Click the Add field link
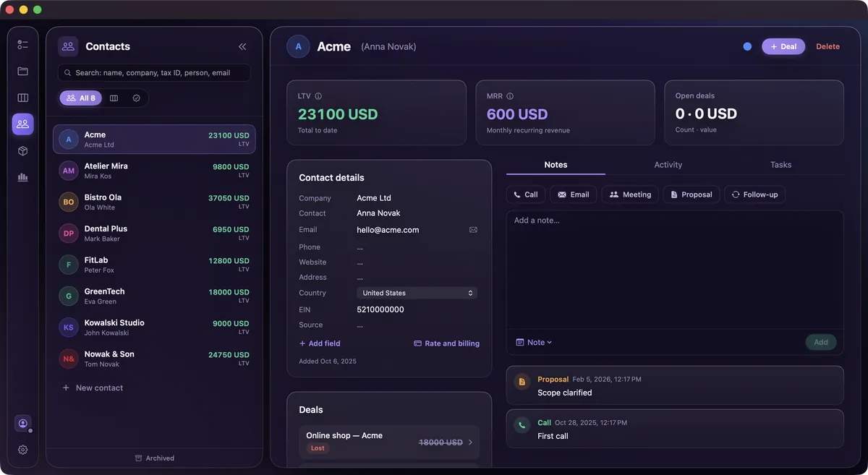 pos(320,343)
